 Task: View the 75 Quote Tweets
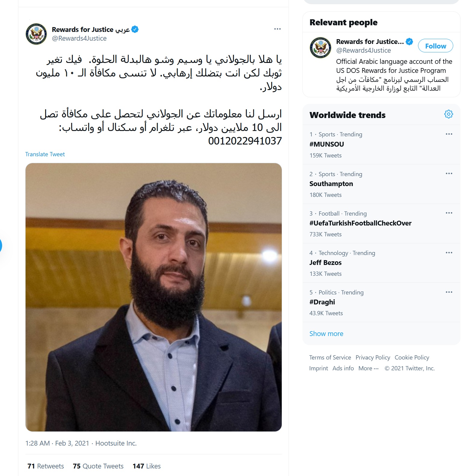pyautogui.click(x=98, y=466)
